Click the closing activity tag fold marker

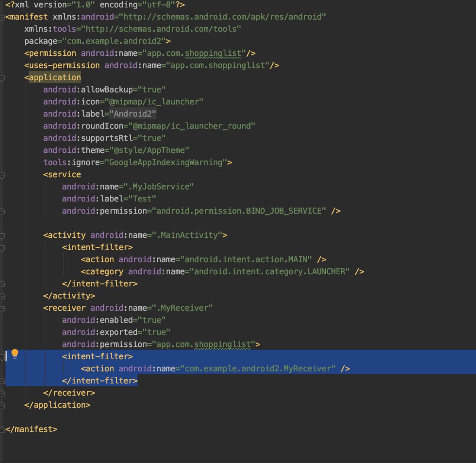click(x=2, y=296)
